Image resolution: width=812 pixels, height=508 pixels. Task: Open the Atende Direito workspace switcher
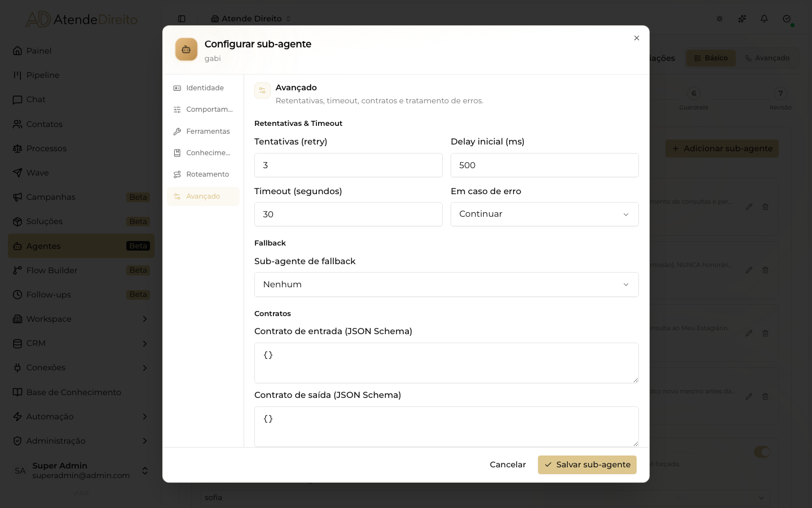point(251,19)
